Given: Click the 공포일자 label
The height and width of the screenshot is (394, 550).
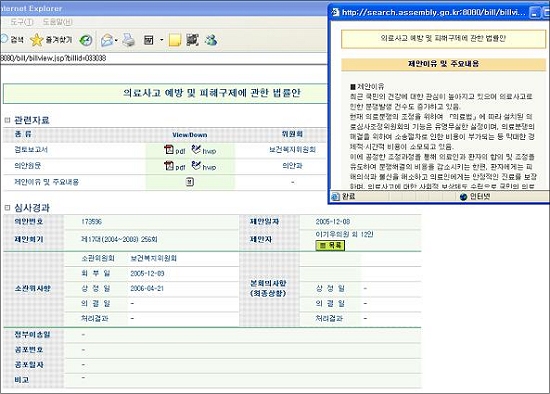Looking at the screenshot, I should (x=29, y=365).
